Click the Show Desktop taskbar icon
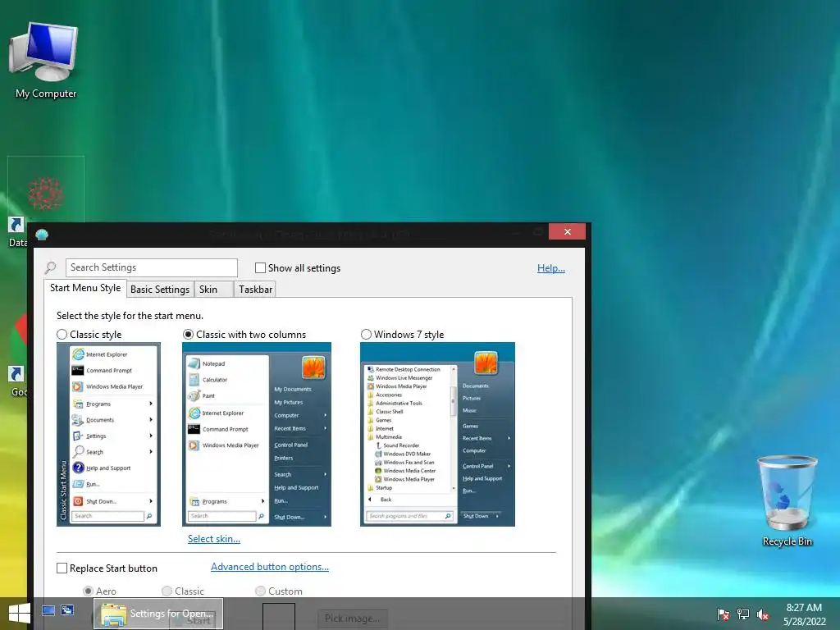Screen dimensions: 840x630 pyautogui.click(x=48, y=610)
